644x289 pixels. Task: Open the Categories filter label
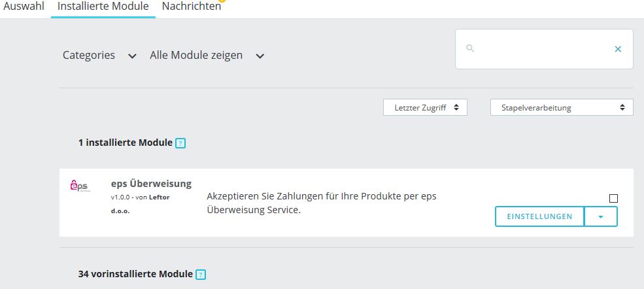[89, 55]
